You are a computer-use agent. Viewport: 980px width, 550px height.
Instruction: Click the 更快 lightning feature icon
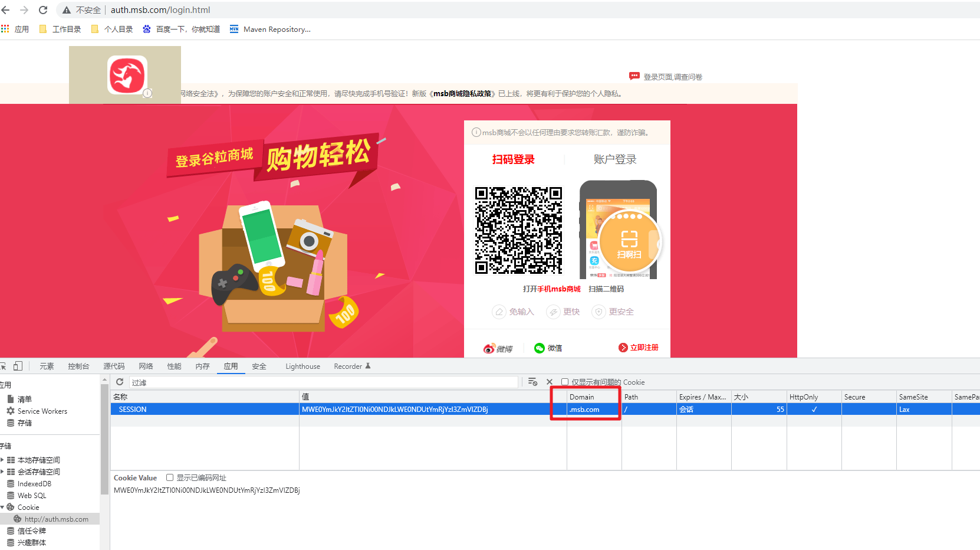click(553, 312)
